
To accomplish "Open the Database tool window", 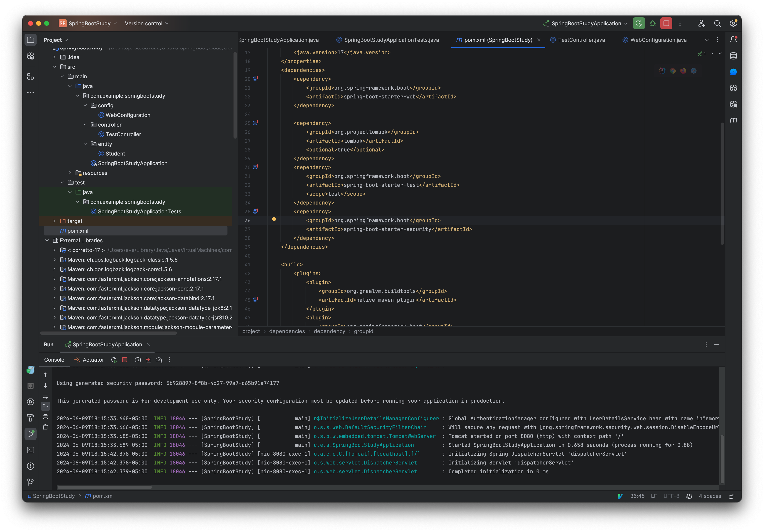I will (733, 56).
